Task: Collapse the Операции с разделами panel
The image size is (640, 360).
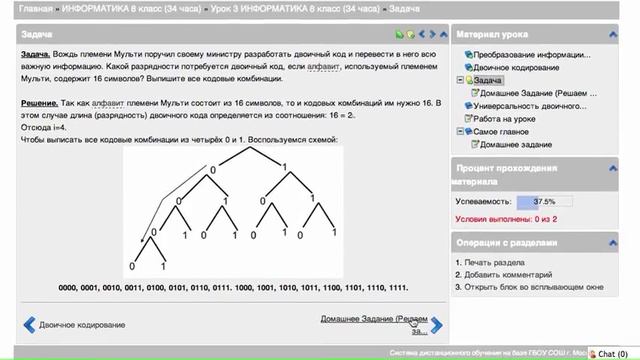Action: click(x=613, y=243)
